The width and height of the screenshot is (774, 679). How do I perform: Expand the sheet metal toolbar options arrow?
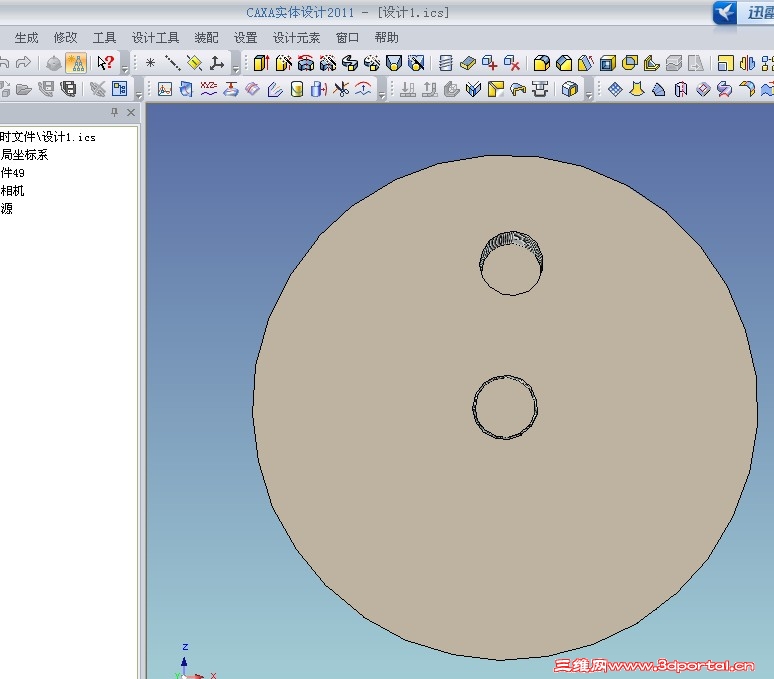click(588, 94)
